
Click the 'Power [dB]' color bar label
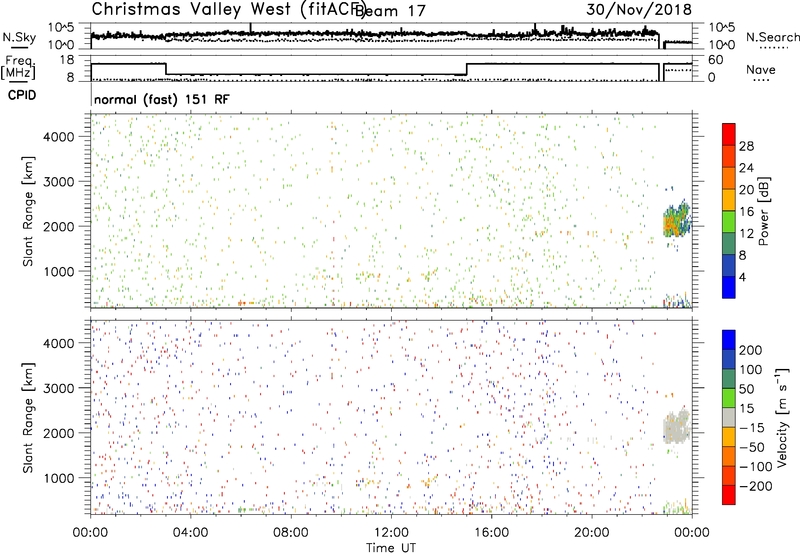[764, 211]
